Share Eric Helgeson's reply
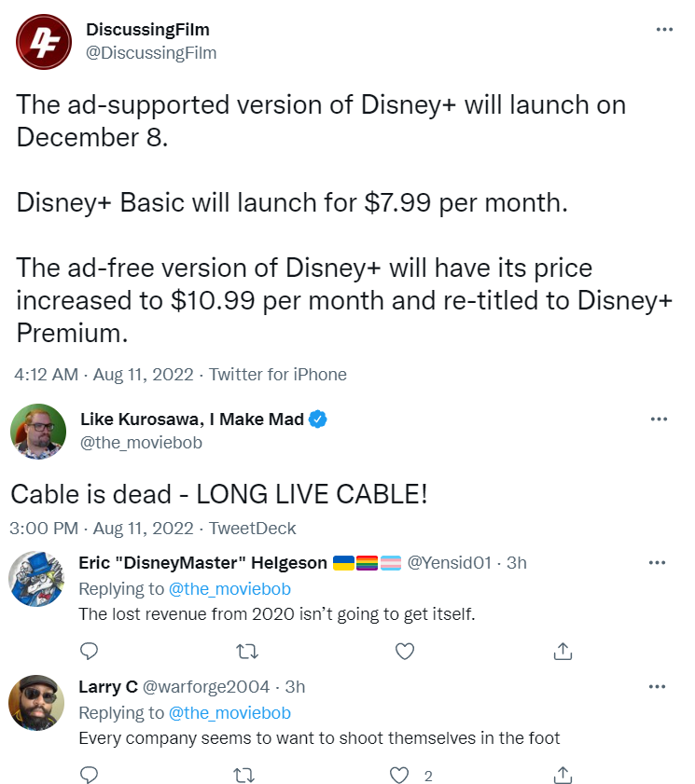This screenshot has width=695, height=784. coord(563,651)
